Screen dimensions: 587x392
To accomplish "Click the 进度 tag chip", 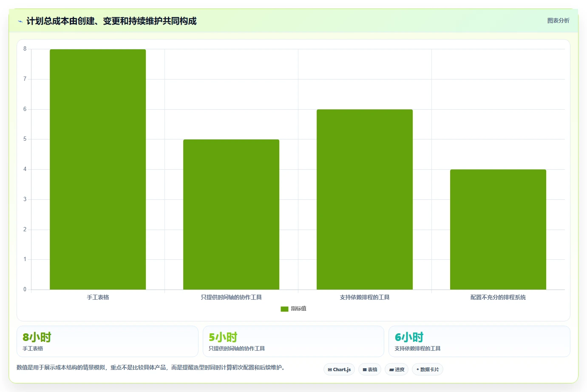I will [x=397, y=369].
